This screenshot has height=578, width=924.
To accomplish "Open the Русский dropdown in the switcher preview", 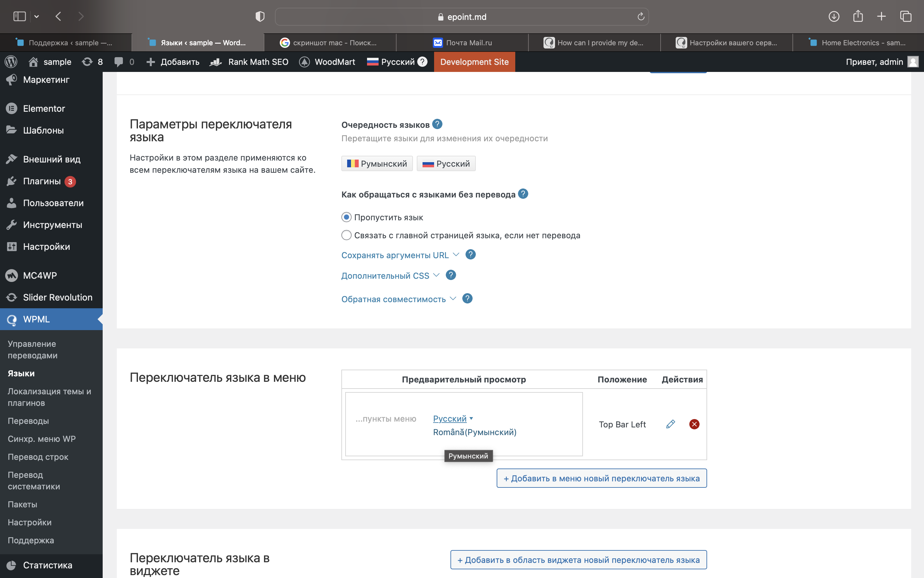I will click(x=453, y=419).
